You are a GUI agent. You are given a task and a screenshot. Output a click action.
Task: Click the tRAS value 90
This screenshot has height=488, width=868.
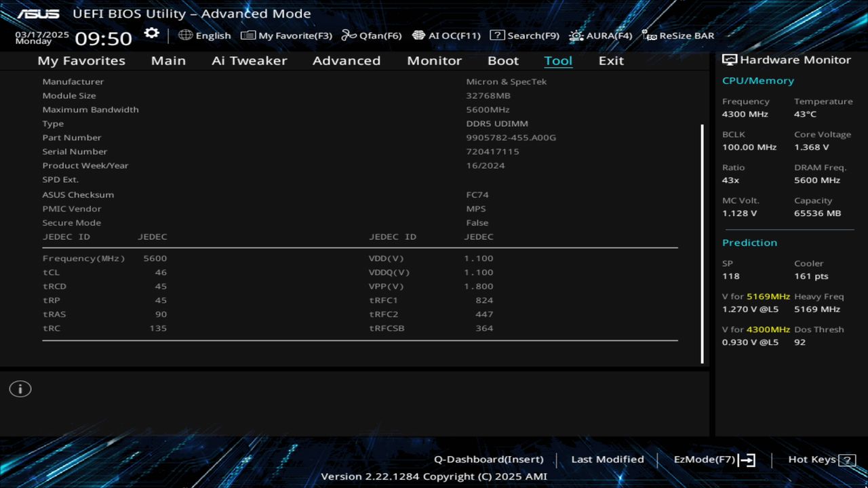(161, 314)
